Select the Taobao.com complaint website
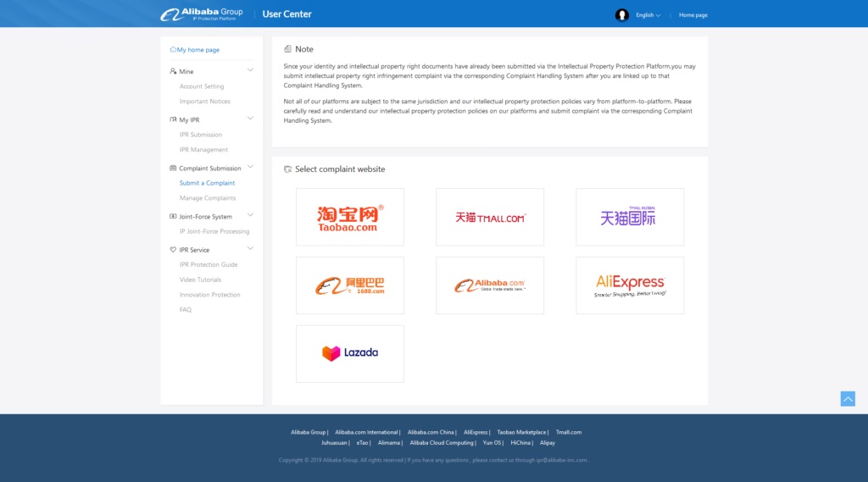The height and width of the screenshot is (482, 868). click(349, 218)
